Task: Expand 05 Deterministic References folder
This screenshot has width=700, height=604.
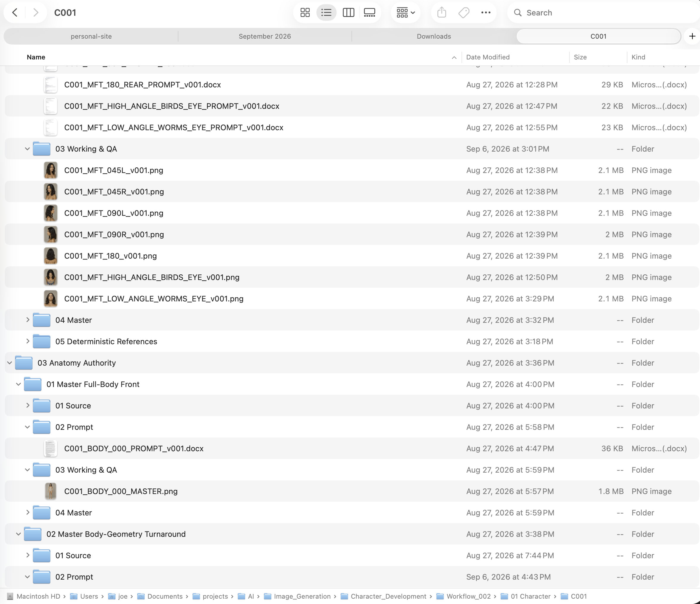Action: [27, 341]
